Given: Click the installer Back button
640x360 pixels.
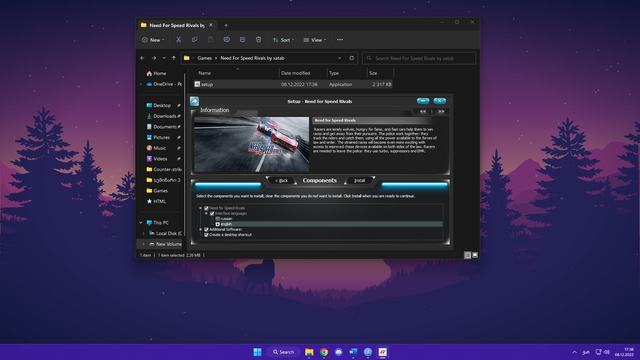Looking at the screenshot, I should tap(281, 180).
